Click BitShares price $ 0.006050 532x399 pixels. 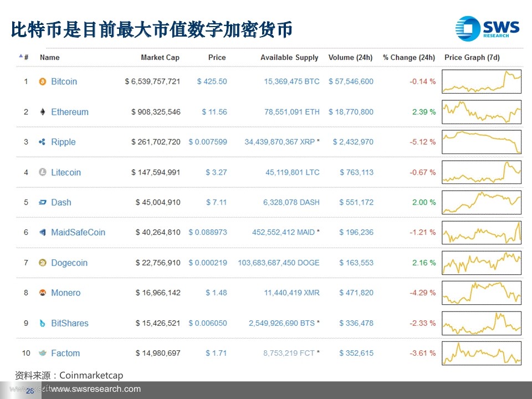(x=208, y=323)
